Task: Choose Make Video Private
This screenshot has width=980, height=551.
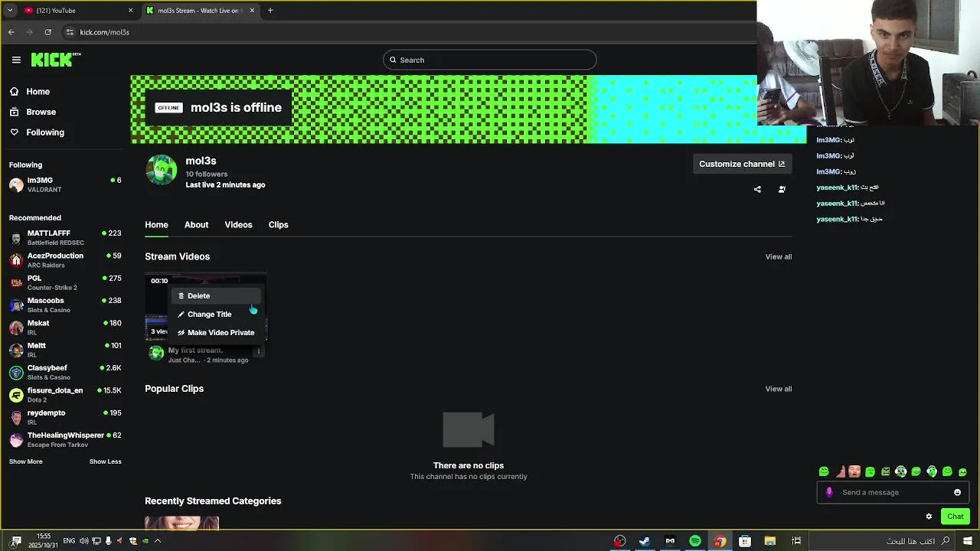Action: point(217,332)
